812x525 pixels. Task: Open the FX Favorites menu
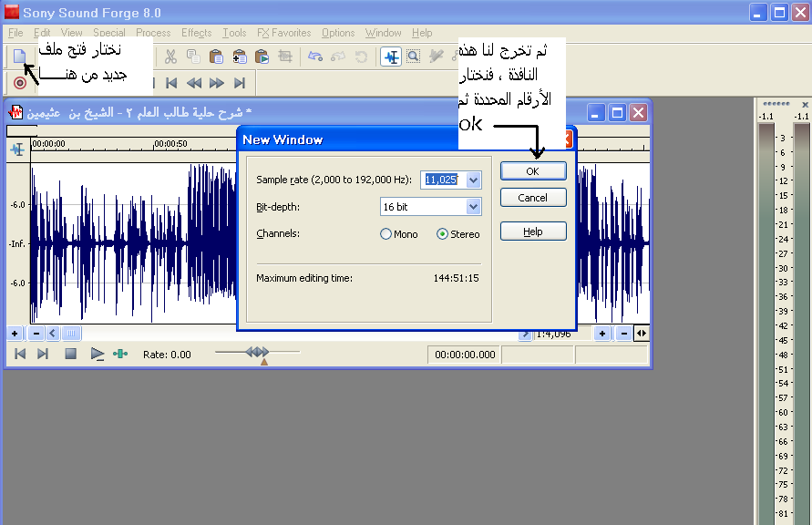[x=284, y=33]
